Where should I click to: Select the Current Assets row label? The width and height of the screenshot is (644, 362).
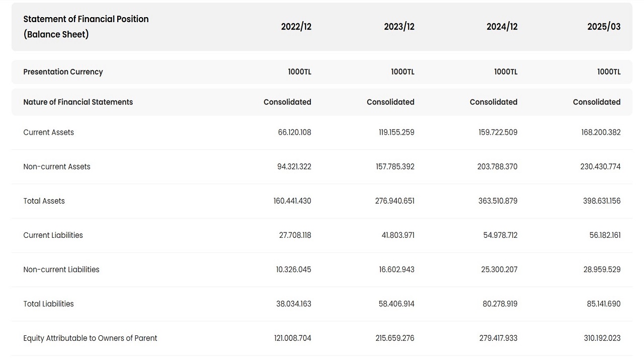coord(48,132)
